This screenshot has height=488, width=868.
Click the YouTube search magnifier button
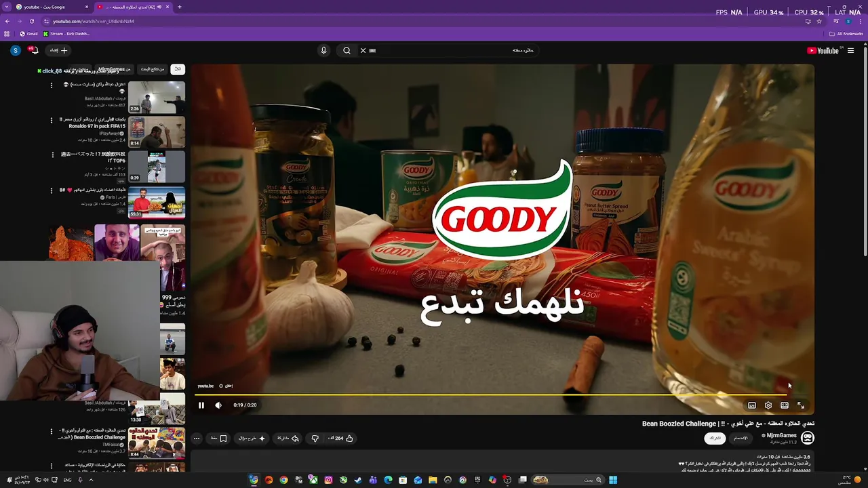tap(347, 50)
